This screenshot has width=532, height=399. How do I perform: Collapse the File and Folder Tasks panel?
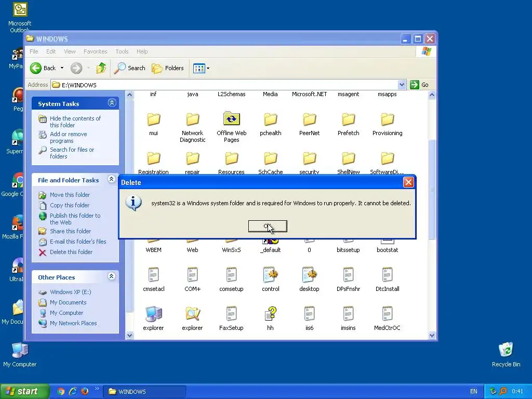(x=112, y=179)
